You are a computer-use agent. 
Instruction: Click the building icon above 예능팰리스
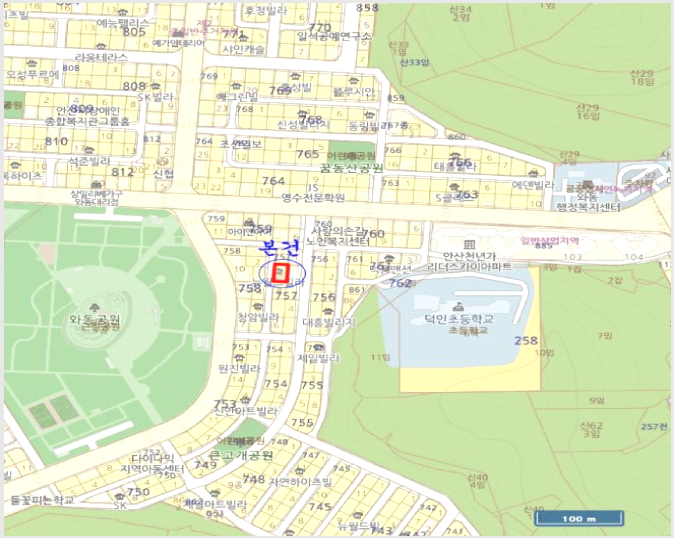pos(122,12)
